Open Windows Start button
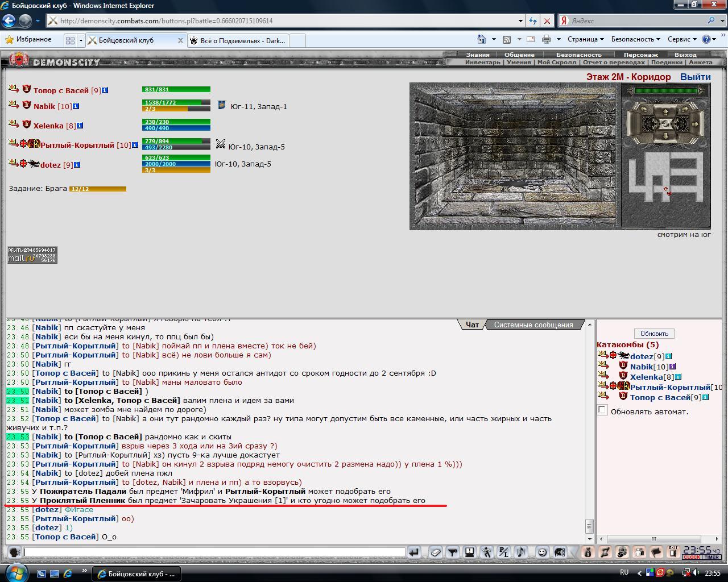The width and height of the screenshot is (728, 582). tap(15, 572)
